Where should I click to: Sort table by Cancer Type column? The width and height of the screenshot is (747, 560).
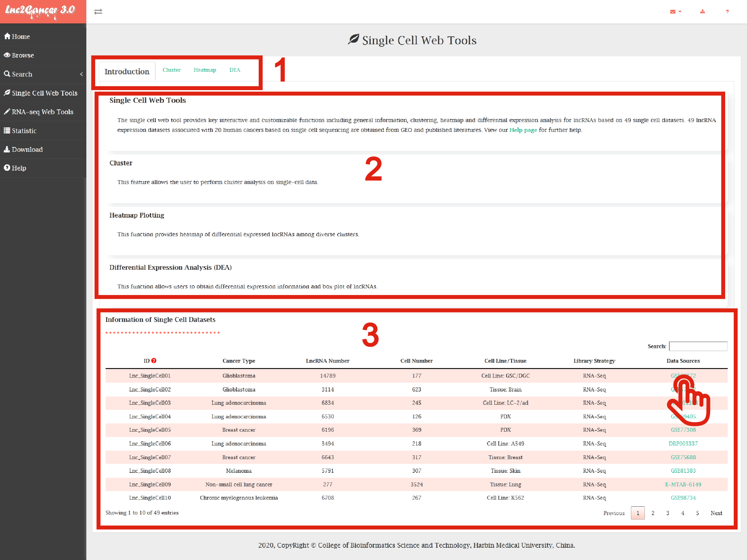[x=238, y=360]
